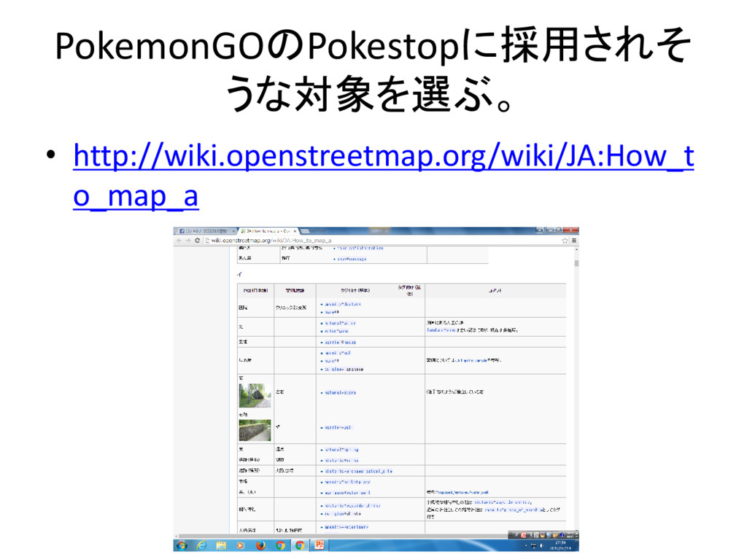Open the natural=stone tag link
Screen dimensions: 747x560
(x=340, y=393)
